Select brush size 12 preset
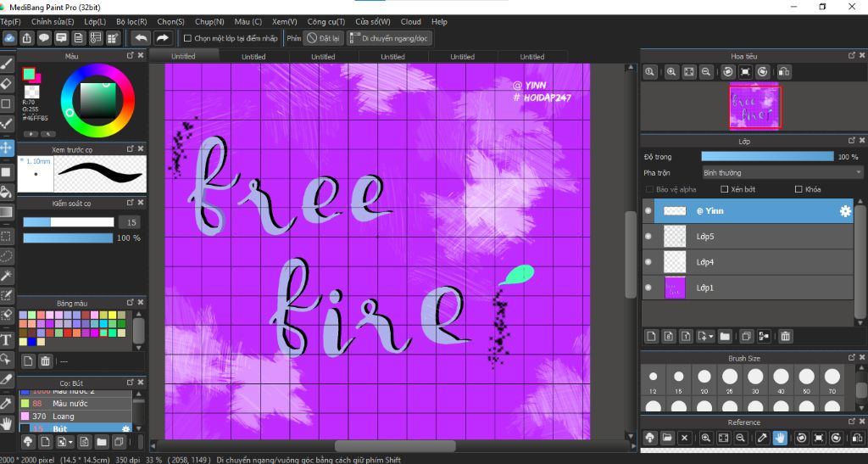The image size is (868, 464). click(x=654, y=381)
